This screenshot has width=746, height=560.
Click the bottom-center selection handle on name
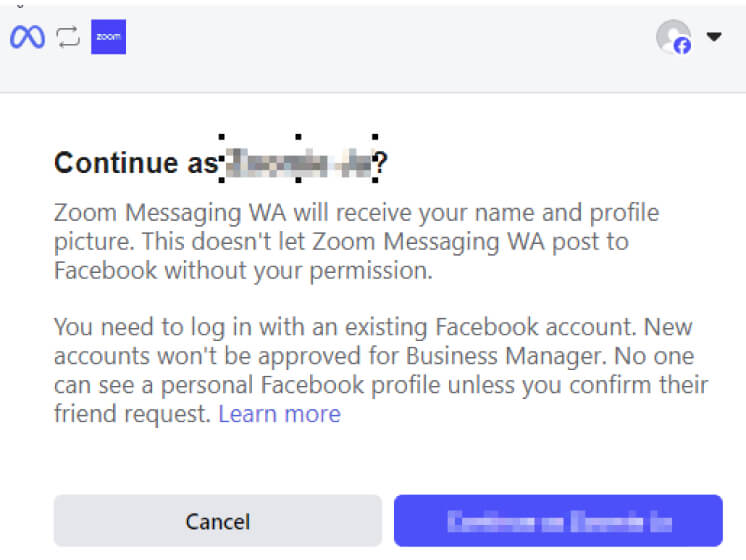coord(298,182)
